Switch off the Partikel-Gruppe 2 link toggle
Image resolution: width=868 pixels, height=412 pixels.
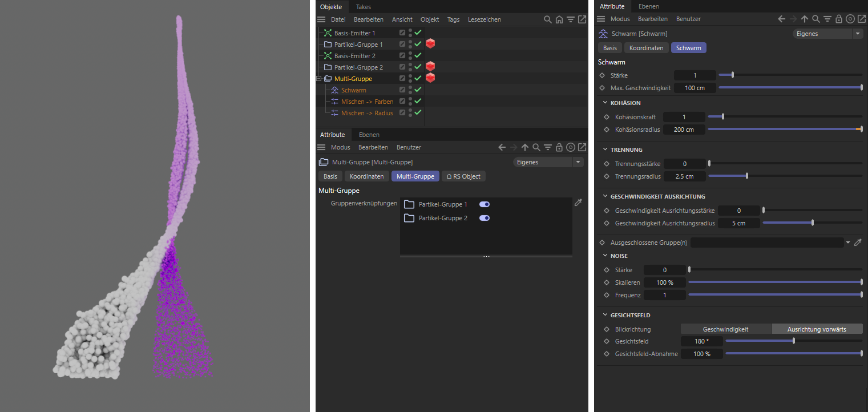[x=485, y=218]
